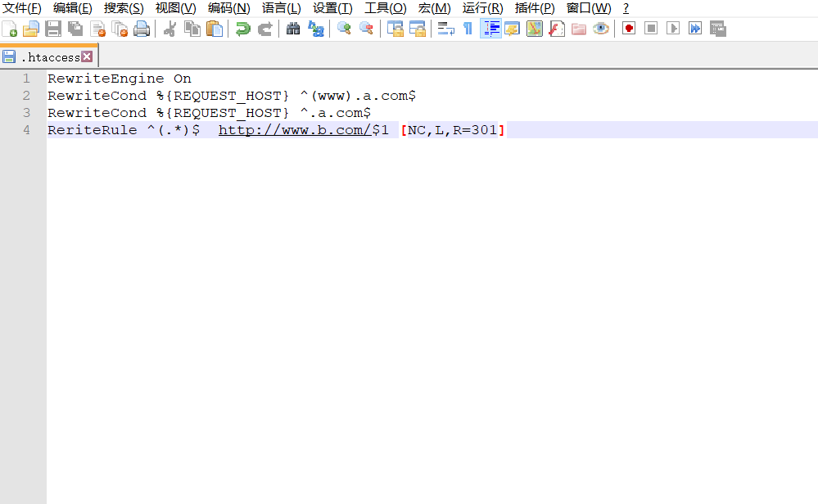
Task: Create a new file via toolbar icon
Action: 9,29
